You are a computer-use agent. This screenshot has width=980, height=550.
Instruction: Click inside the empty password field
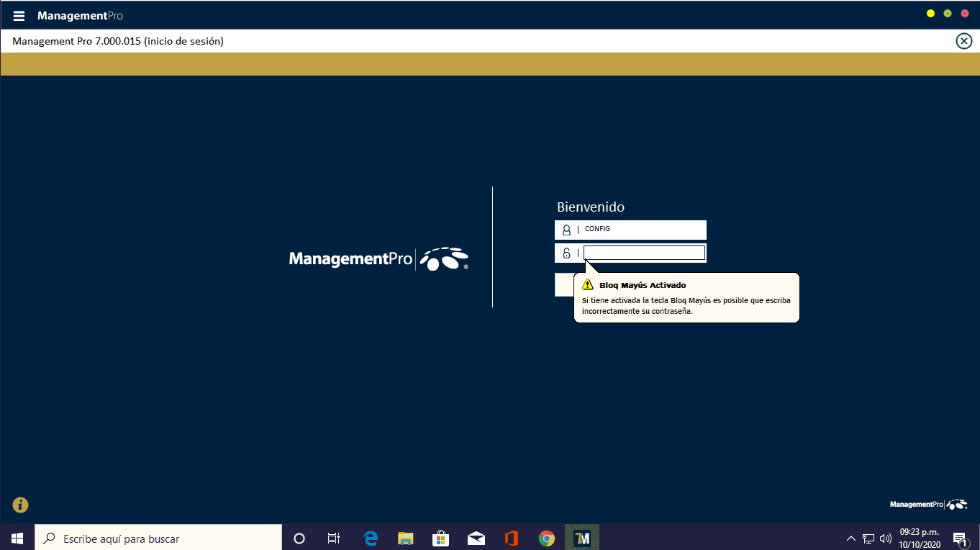tap(644, 253)
